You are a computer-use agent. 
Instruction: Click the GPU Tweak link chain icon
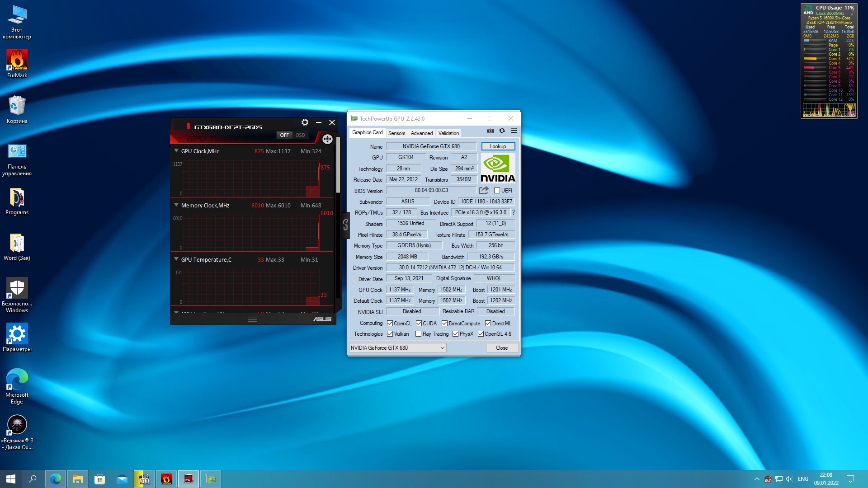(345, 225)
